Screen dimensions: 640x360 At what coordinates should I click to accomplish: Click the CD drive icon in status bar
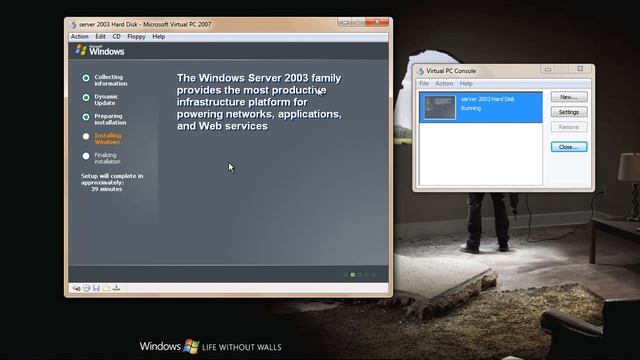pos(87,288)
